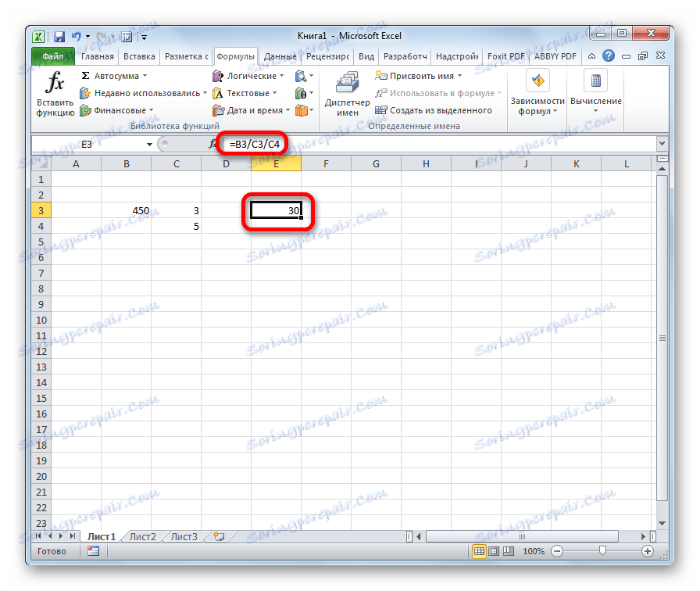700x591 pixels.
Task: Switch to Normal view in status bar
Action: pos(479,551)
